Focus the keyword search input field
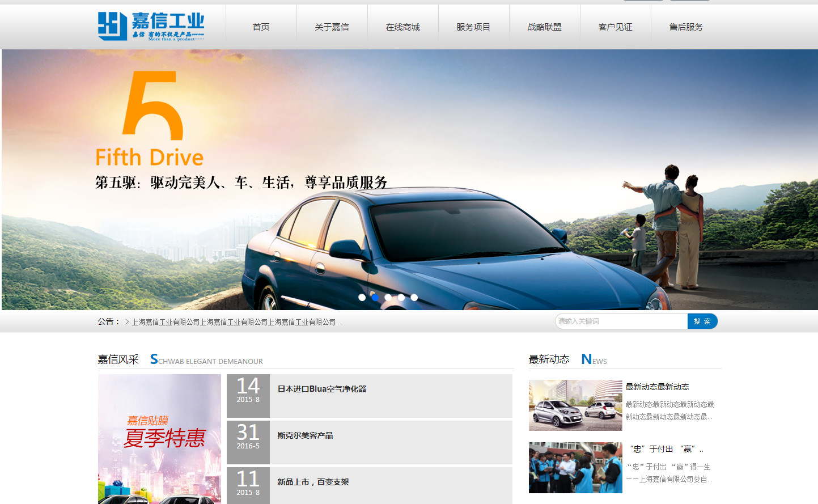818x504 pixels. coord(621,321)
